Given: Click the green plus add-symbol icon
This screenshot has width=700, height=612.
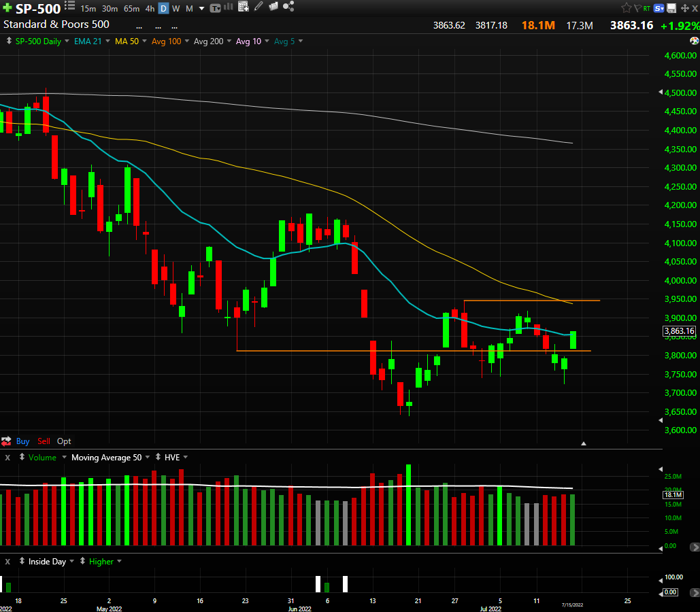Looking at the screenshot, I should click(x=7, y=8).
